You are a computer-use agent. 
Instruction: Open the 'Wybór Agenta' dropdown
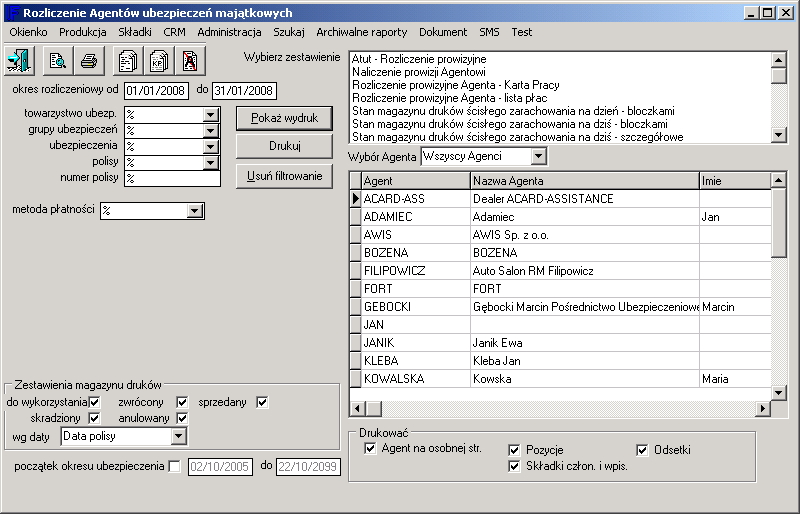[x=539, y=156]
